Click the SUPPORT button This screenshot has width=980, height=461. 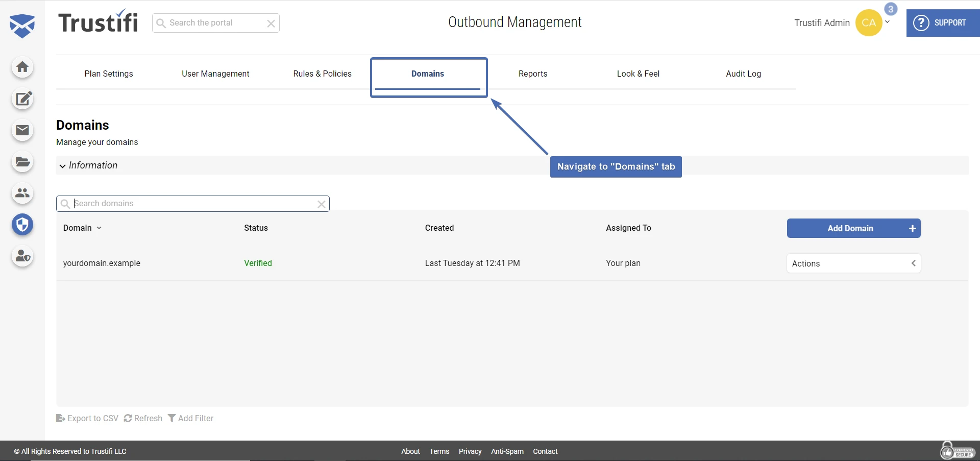[942, 23]
